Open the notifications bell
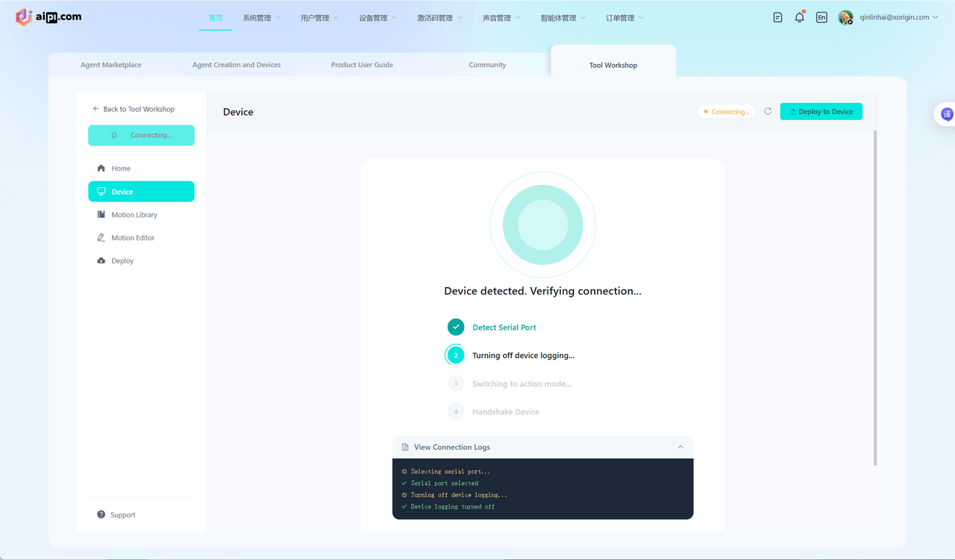Viewport: 955px width, 560px height. coord(799,17)
